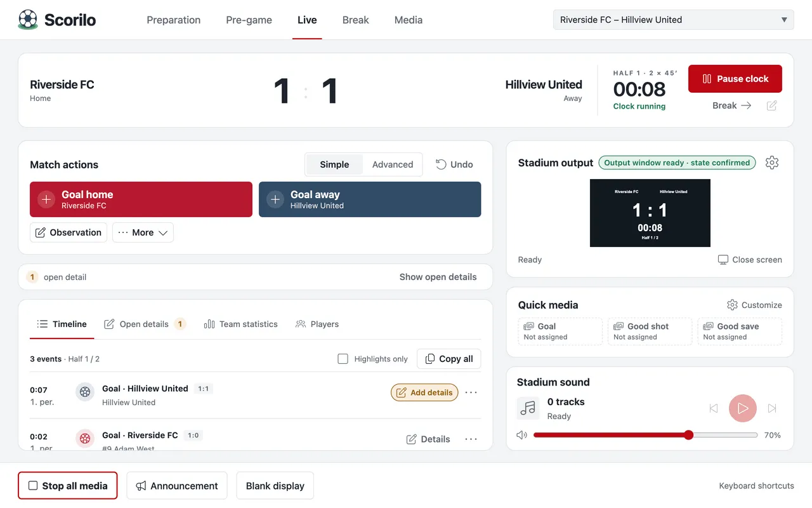
Task: Skip to previous stadium sound track
Action: pyautogui.click(x=714, y=408)
